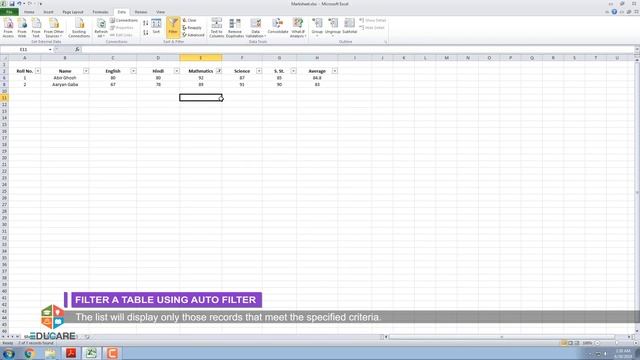Click the Help question mark icon
This screenshot has width=640, height=360.
click(614, 12)
